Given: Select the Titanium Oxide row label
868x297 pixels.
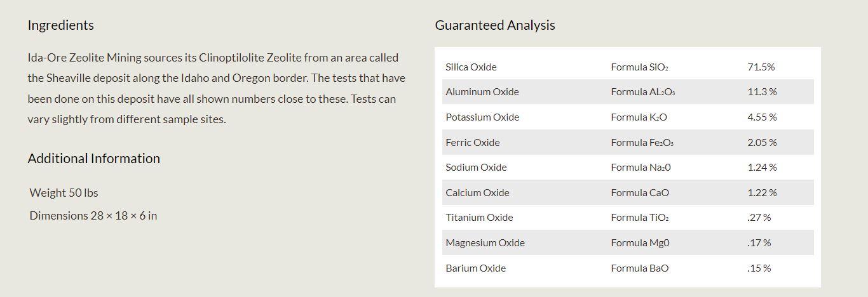Looking at the screenshot, I should [x=479, y=218].
